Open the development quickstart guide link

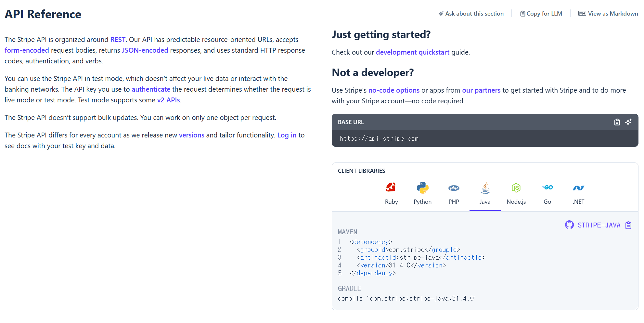point(412,52)
